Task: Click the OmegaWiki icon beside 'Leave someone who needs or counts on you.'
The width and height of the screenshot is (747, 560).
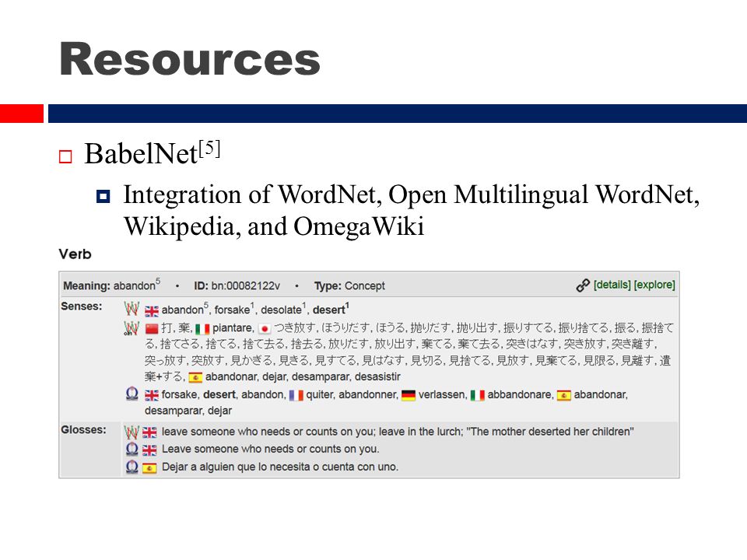Action: (132, 449)
